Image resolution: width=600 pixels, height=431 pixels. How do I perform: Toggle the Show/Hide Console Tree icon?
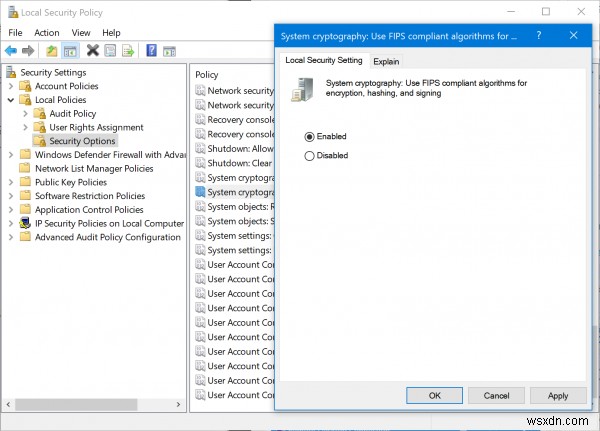pos(71,50)
